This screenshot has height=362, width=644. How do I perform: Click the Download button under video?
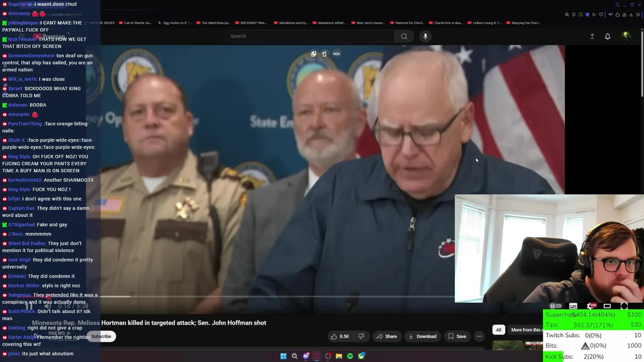pos(422,336)
